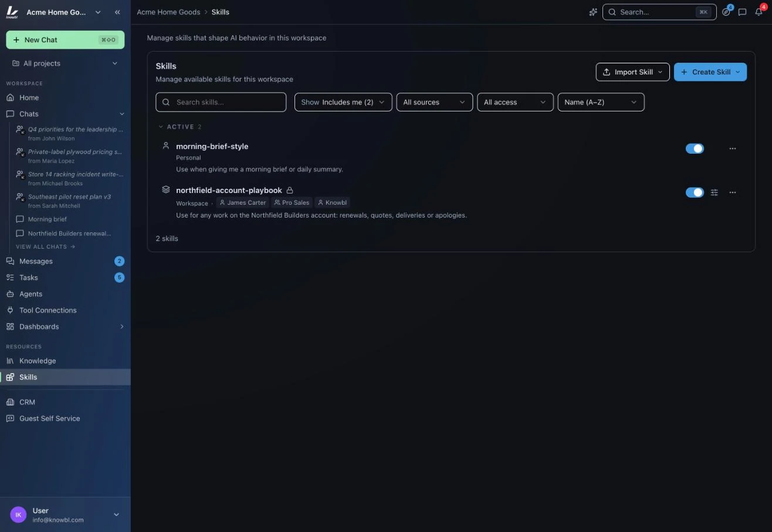This screenshot has width=772, height=532.
Task: Open the compass icon with badge
Action: (726, 12)
